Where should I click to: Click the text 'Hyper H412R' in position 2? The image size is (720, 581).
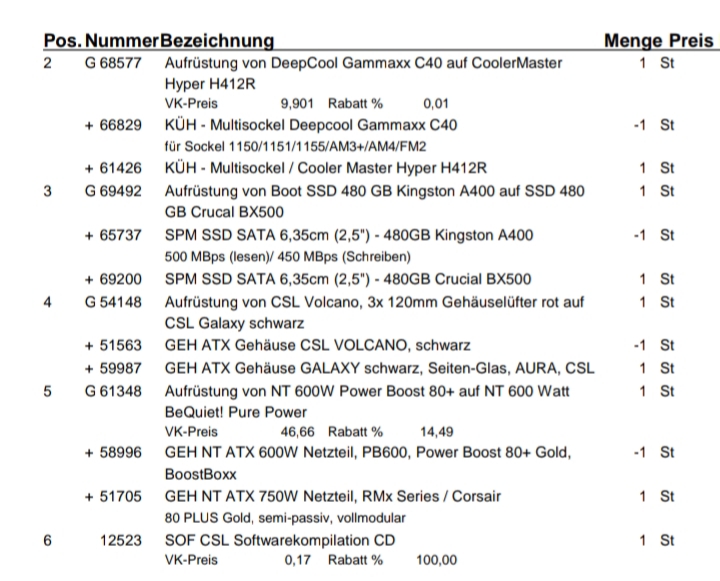tap(210, 84)
